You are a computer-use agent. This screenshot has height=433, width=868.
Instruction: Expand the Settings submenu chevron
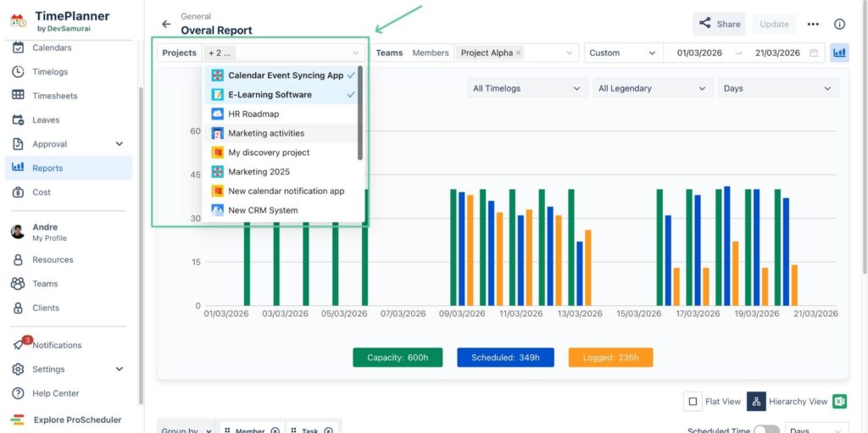pos(119,369)
